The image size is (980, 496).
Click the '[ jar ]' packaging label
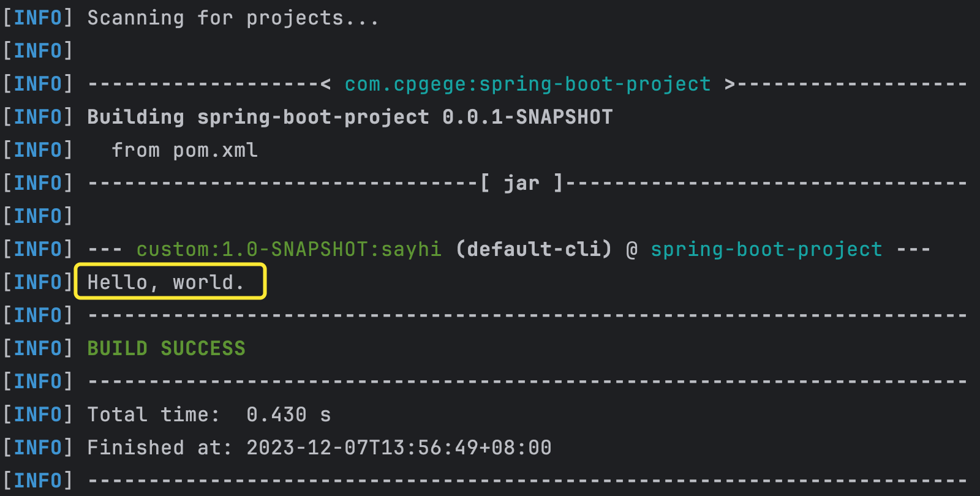pos(521,184)
